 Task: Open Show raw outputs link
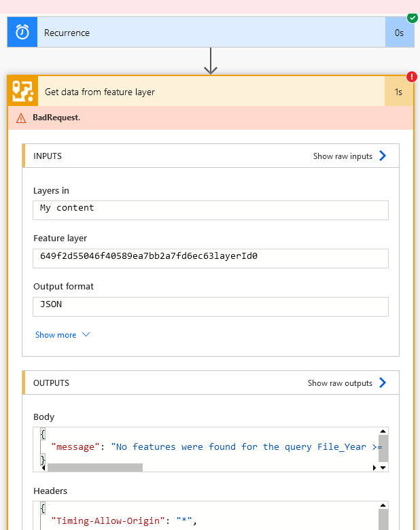[x=340, y=383]
